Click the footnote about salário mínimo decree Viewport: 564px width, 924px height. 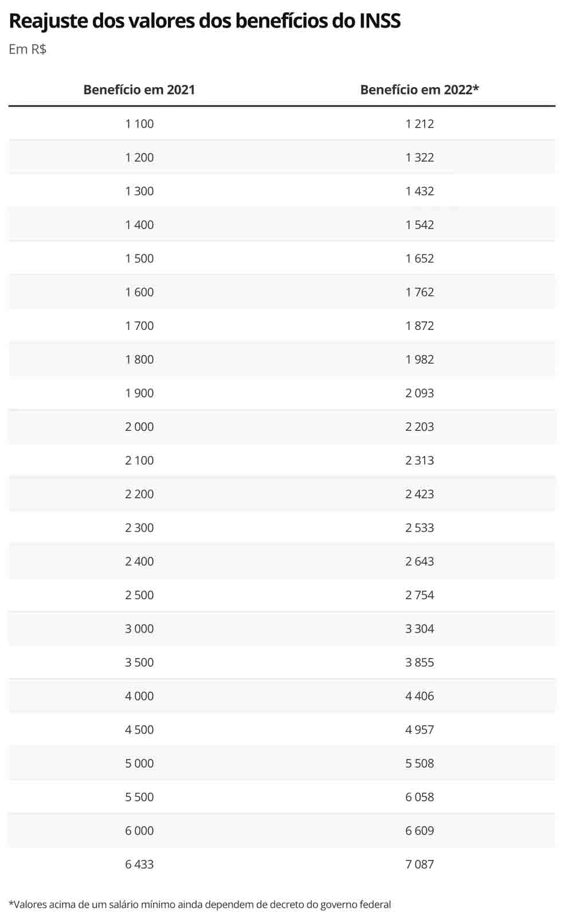pyautogui.click(x=199, y=905)
